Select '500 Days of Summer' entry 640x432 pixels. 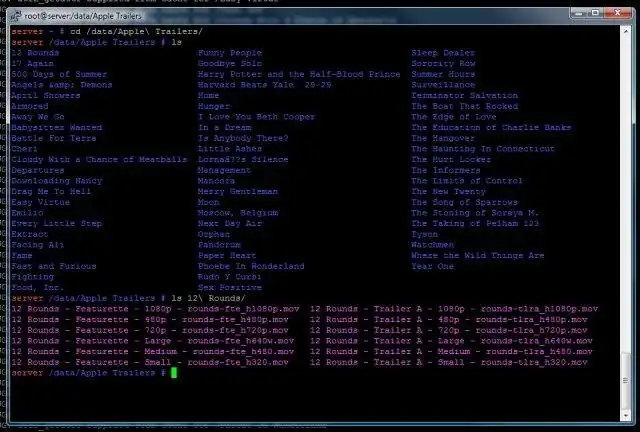59,74
